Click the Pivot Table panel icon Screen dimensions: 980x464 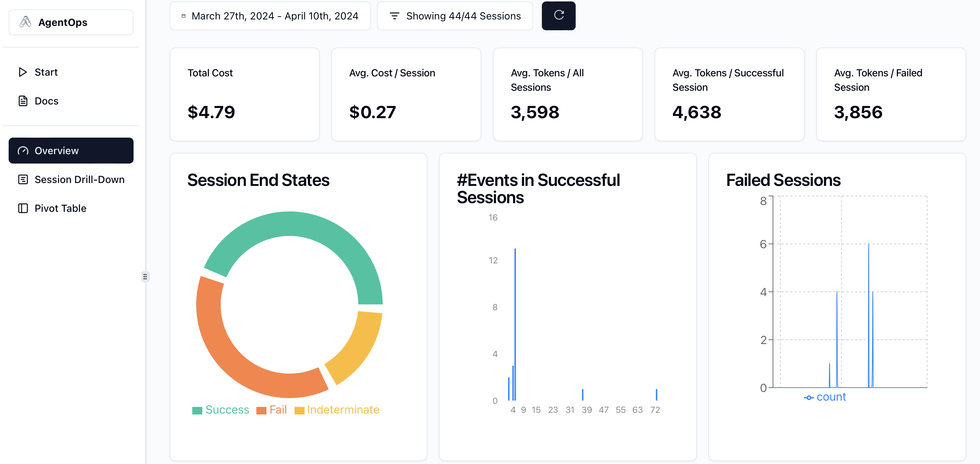coord(23,208)
